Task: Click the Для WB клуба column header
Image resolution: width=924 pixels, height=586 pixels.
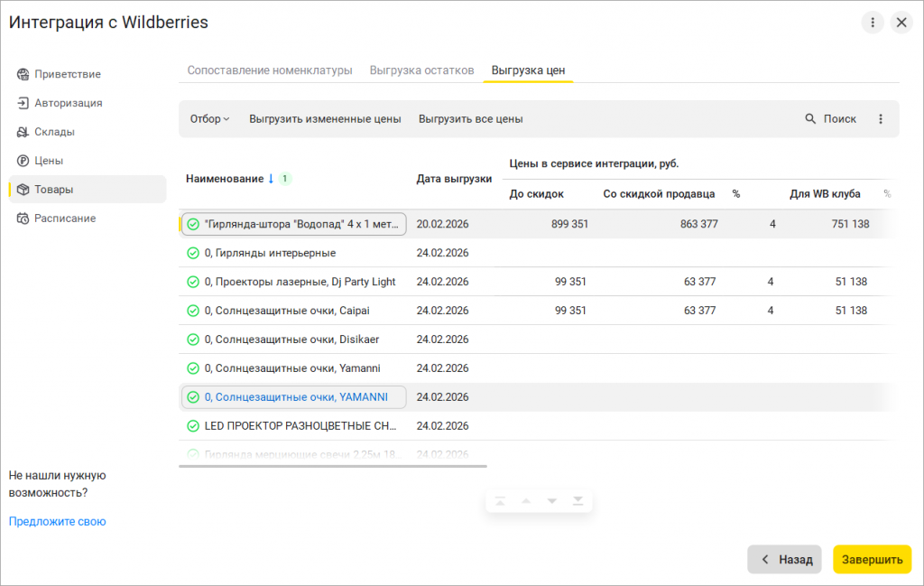Action: pos(825,194)
